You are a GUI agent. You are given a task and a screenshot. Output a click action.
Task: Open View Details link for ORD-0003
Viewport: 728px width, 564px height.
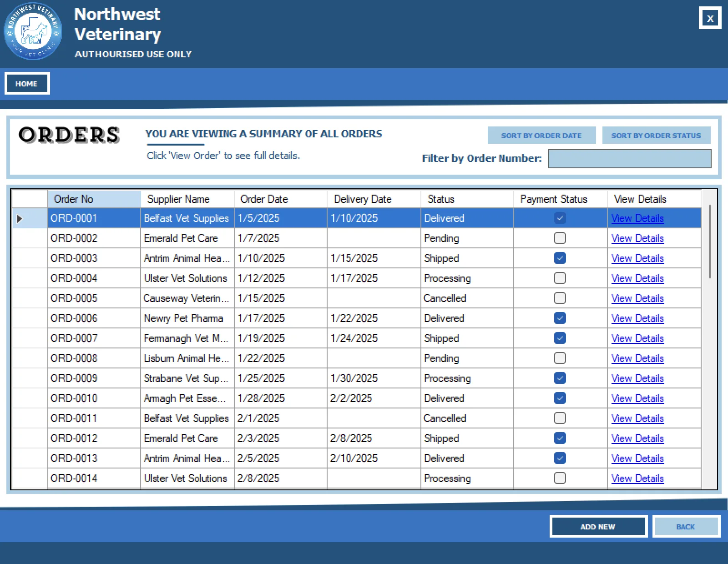click(637, 258)
